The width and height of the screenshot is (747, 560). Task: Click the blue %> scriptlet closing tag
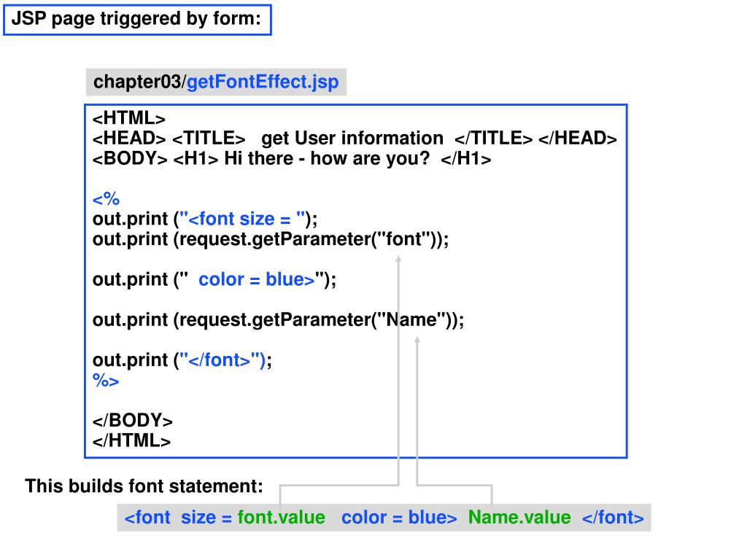106,381
